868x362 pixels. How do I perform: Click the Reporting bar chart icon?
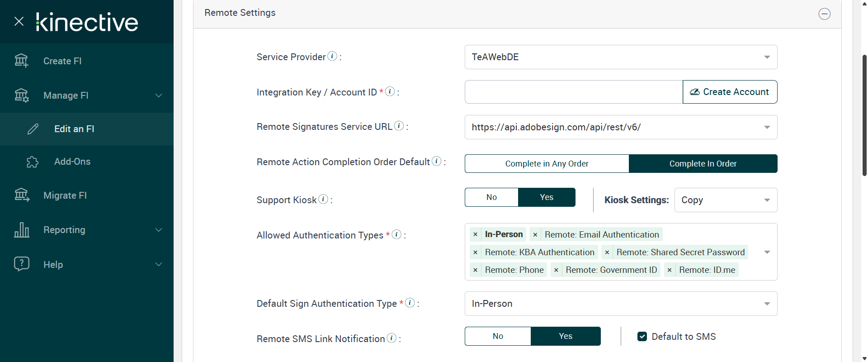tap(22, 230)
